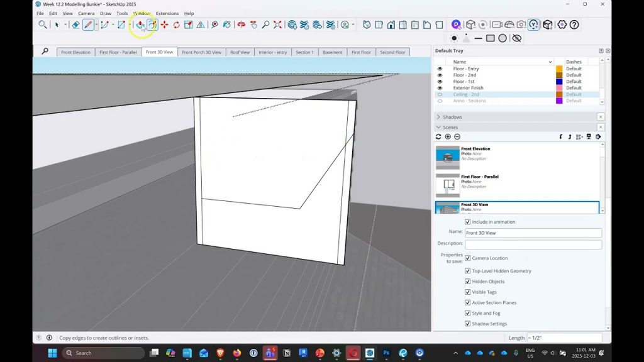Click the Exterior Finish color swatch
This screenshot has height=362, width=644.
click(559, 88)
